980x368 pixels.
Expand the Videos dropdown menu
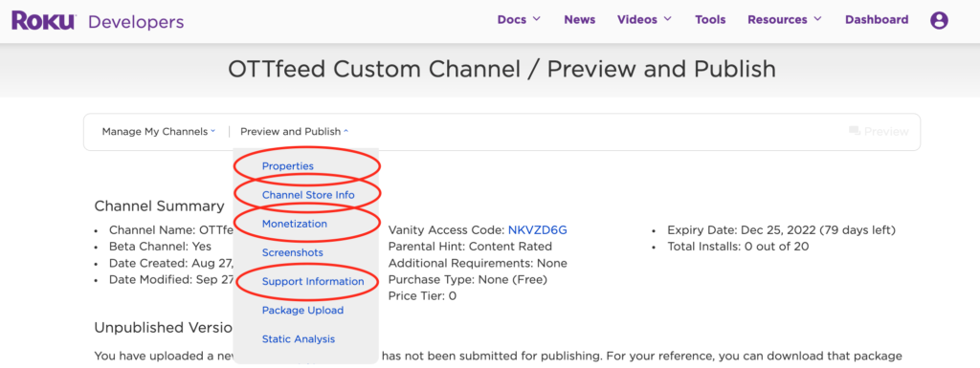pyautogui.click(x=644, y=19)
